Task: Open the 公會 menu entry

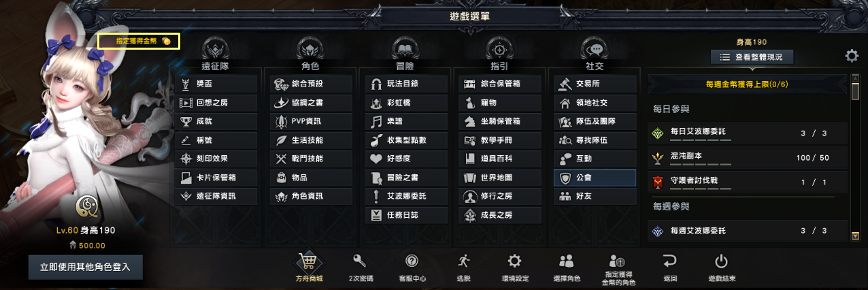Action: coord(595,178)
